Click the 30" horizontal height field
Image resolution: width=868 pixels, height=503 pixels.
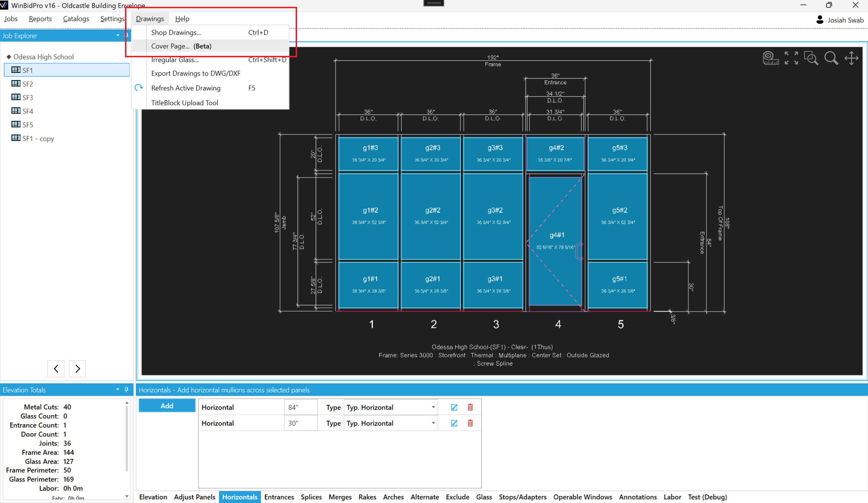(300, 423)
